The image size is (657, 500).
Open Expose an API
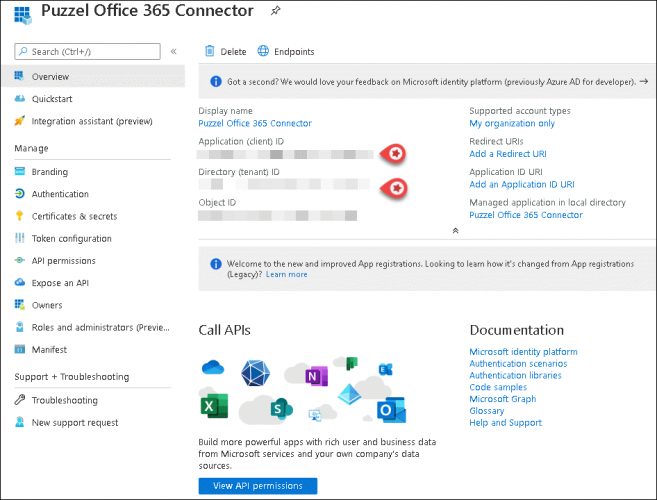(x=61, y=283)
